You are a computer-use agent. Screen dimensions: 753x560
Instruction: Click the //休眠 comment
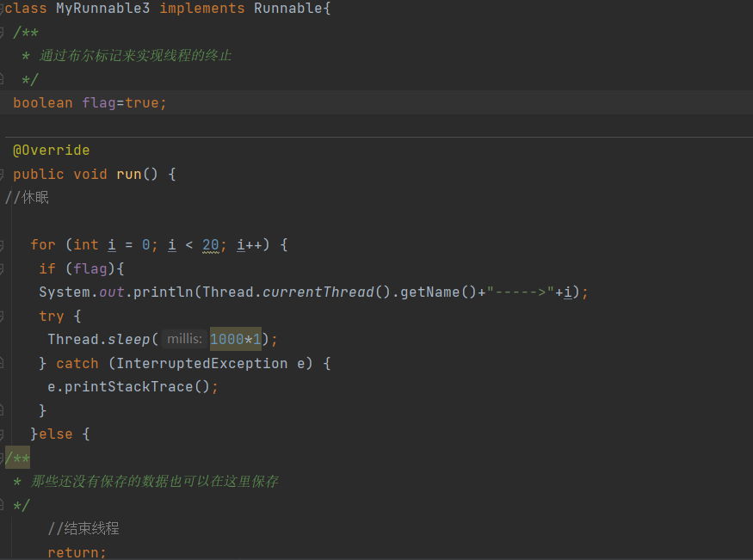tap(27, 198)
